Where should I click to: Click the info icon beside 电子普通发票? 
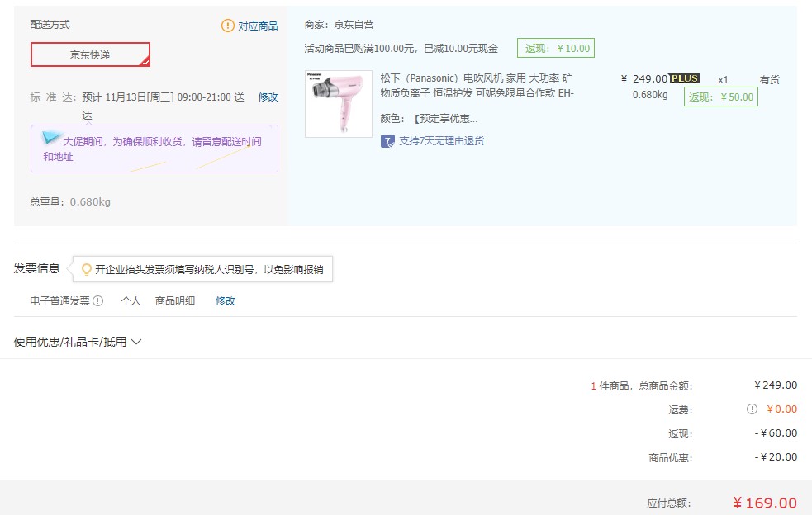pos(97,300)
